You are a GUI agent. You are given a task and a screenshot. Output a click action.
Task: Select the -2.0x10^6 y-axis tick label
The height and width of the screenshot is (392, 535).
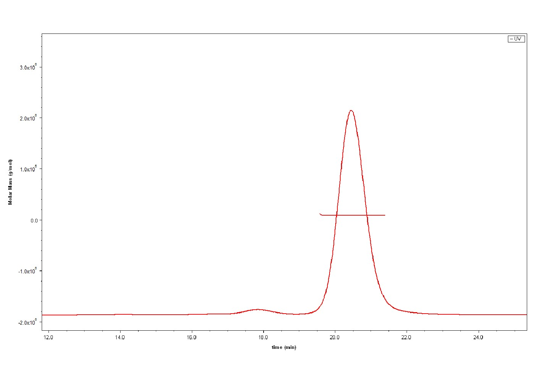pyautogui.click(x=28, y=322)
